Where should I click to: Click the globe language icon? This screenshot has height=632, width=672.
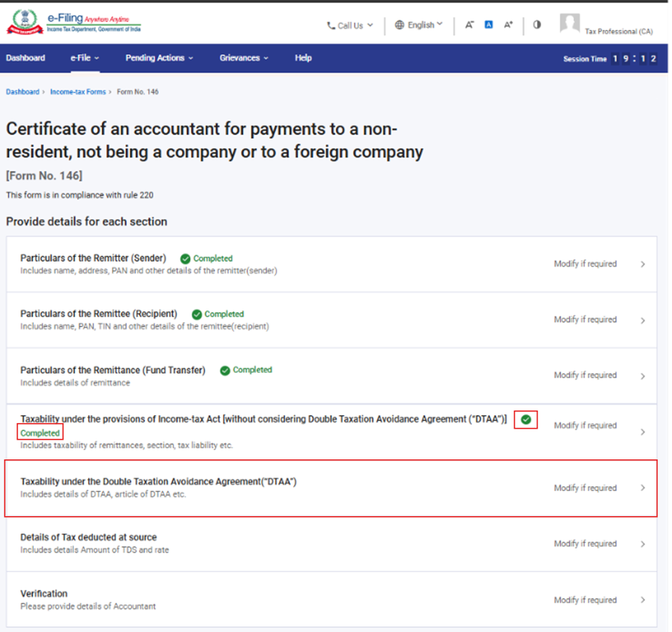[399, 25]
